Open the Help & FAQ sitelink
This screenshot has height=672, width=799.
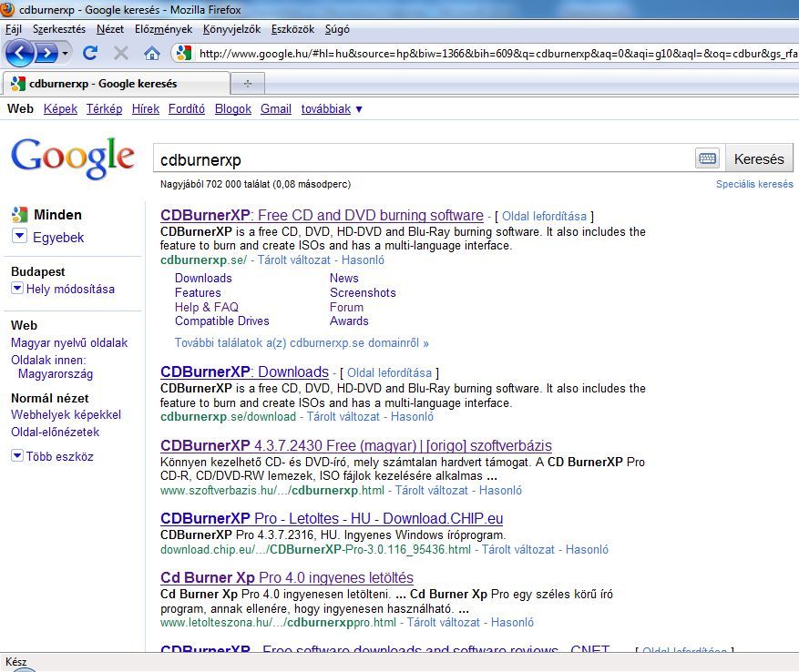coord(207,307)
